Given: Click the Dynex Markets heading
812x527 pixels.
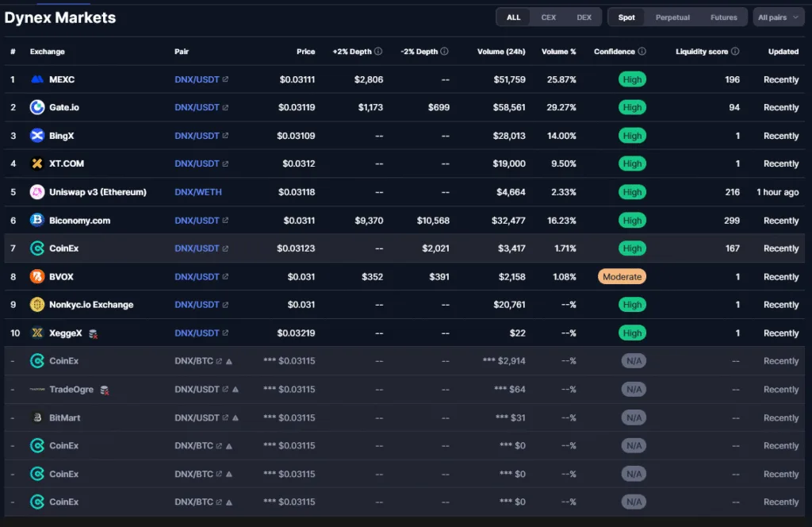Looking at the screenshot, I should pyautogui.click(x=60, y=17).
